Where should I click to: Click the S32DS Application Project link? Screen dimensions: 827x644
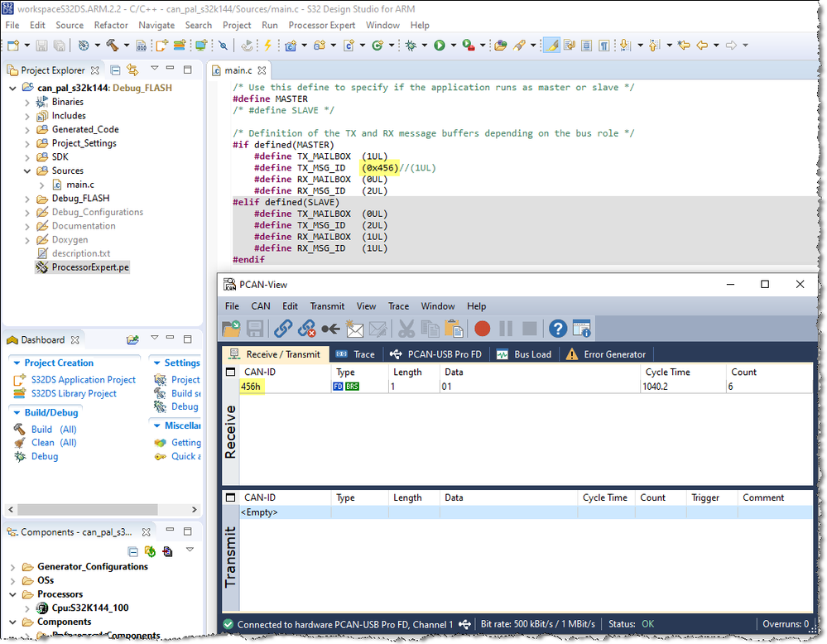click(x=83, y=380)
